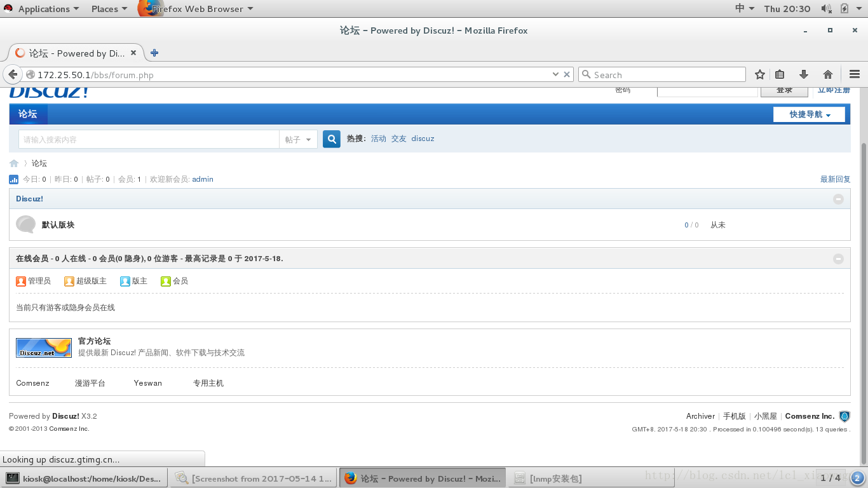The width and height of the screenshot is (868, 488).
Task: Open Firefox Web Browser app menu
Action: click(x=197, y=8)
